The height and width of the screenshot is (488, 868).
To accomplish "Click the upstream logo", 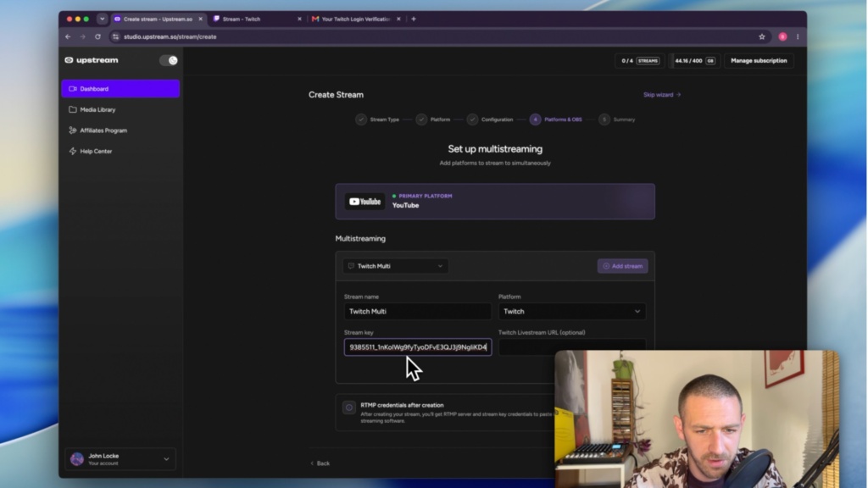I will 92,60.
